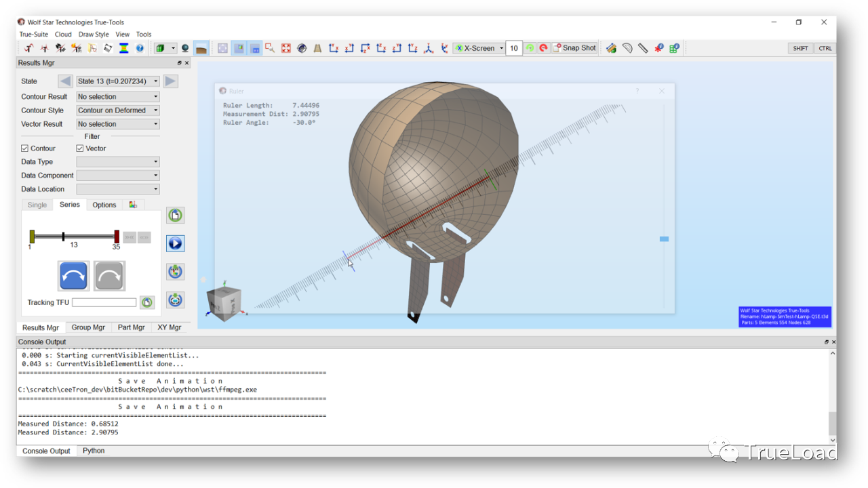Go to previous state with left arrow
This screenshot has width=868, height=488.
point(66,81)
